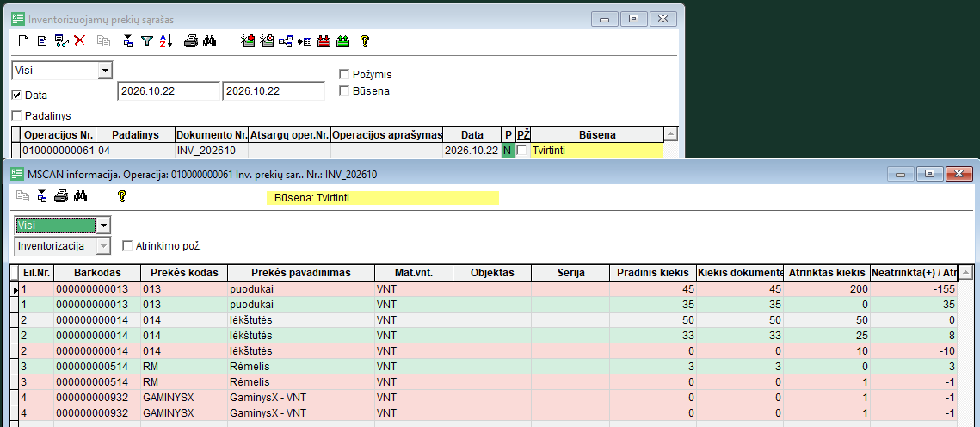
Task: Click the black-arrow-over-windows icon in the MSCAN informacija toolbar
Action: [42, 196]
